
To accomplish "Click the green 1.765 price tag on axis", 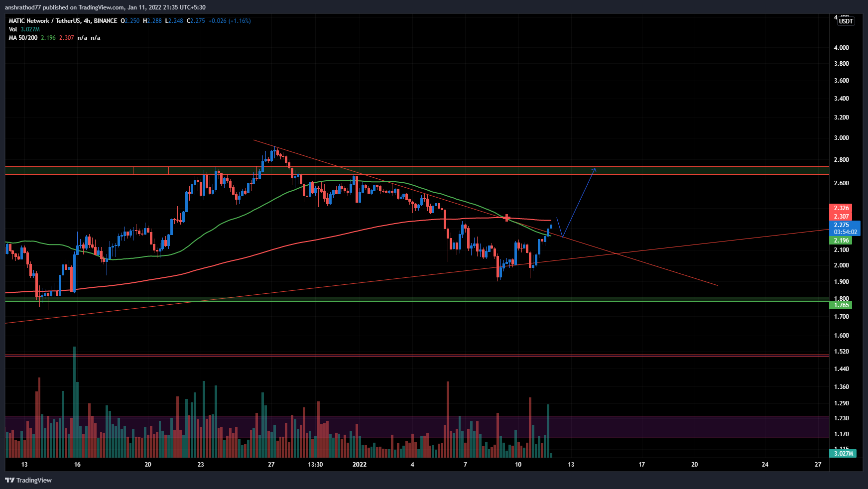I will click(x=841, y=305).
